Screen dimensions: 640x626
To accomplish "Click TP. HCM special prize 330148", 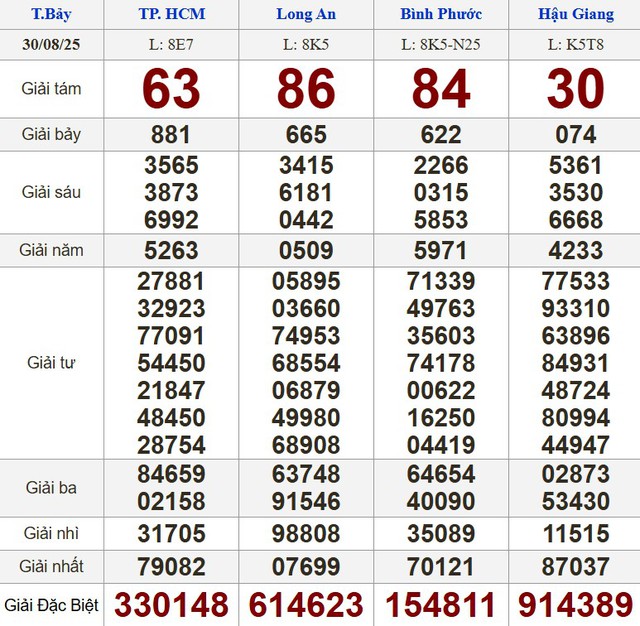I will click(x=171, y=605).
